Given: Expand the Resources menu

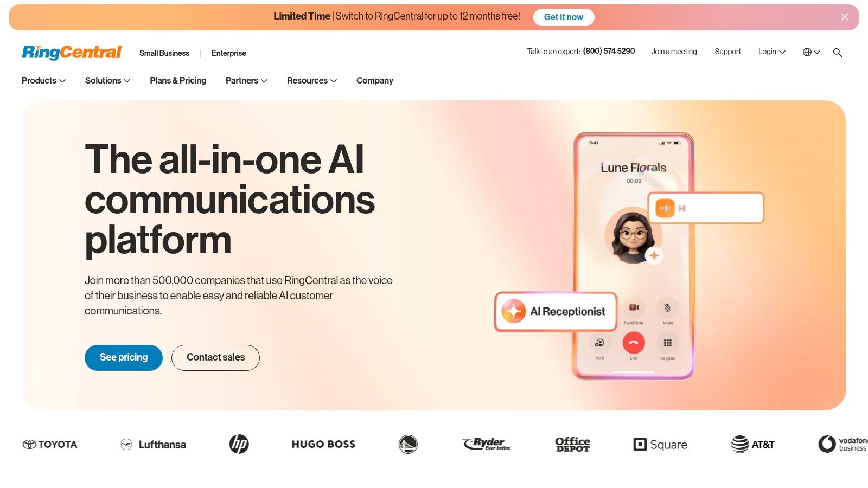Looking at the screenshot, I should tap(312, 80).
